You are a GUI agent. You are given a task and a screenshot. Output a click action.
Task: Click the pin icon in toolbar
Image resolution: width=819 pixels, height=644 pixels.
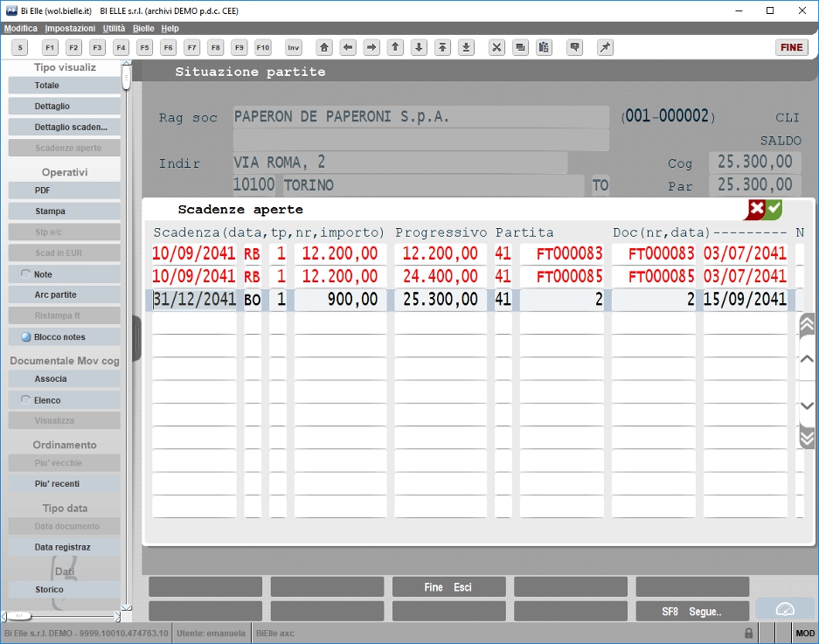click(x=605, y=47)
